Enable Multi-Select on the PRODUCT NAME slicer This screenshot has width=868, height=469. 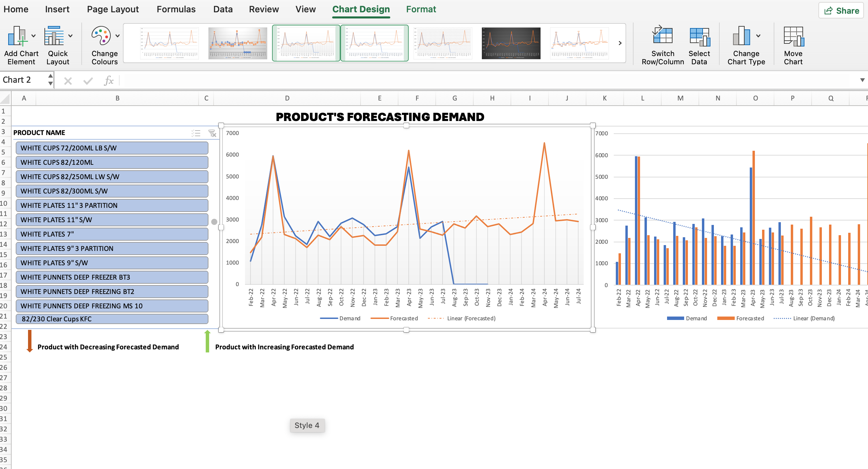point(196,133)
